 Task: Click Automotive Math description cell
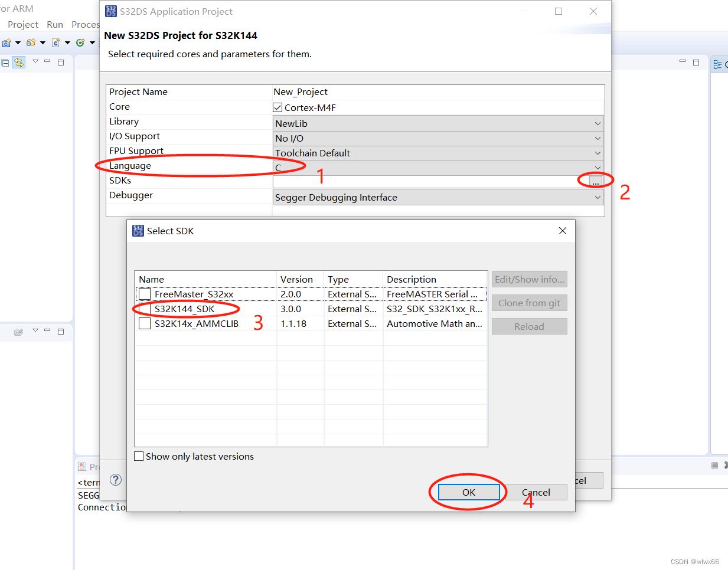436,323
